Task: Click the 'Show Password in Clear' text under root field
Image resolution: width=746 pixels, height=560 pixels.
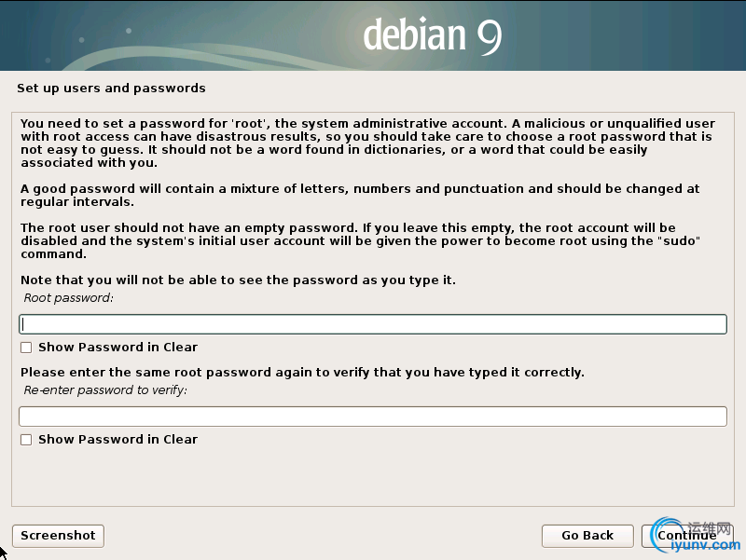Action: coord(118,348)
